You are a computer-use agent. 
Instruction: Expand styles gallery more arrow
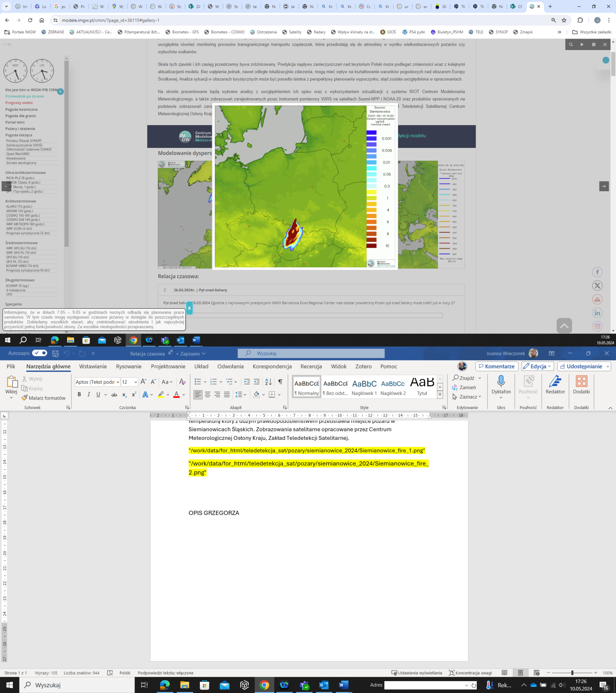[x=440, y=395]
